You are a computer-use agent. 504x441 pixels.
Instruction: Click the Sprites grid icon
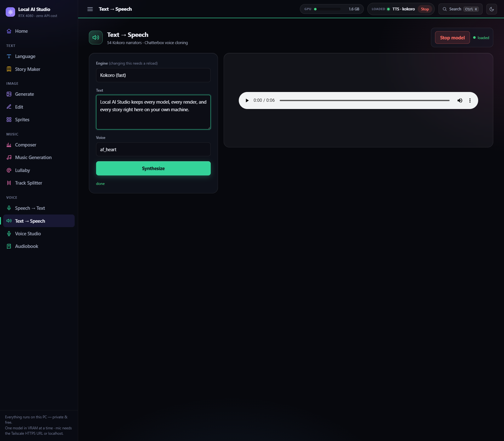point(9,120)
